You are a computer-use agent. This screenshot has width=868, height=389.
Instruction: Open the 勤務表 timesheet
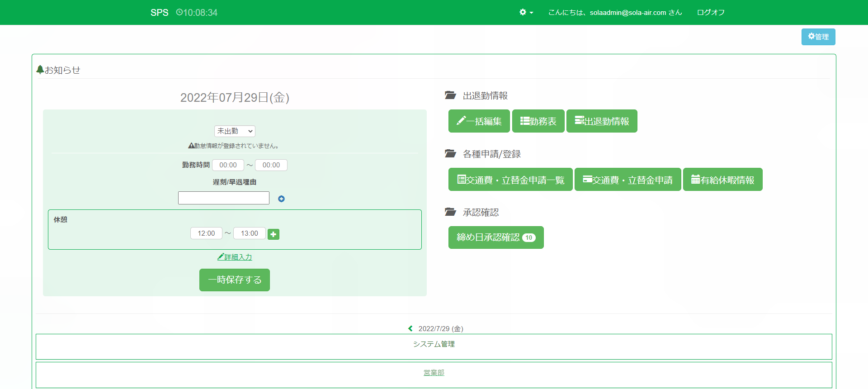538,121
